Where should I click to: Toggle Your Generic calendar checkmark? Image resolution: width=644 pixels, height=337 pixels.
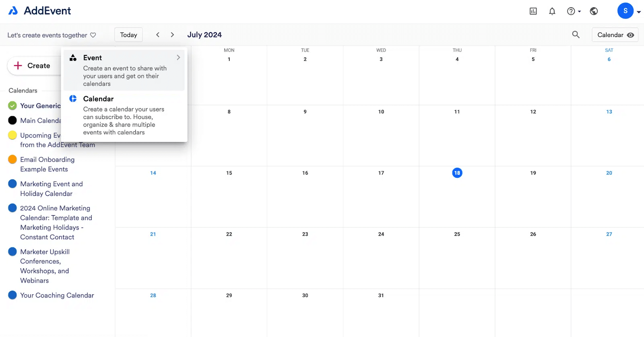pyautogui.click(x=12, y=106)
